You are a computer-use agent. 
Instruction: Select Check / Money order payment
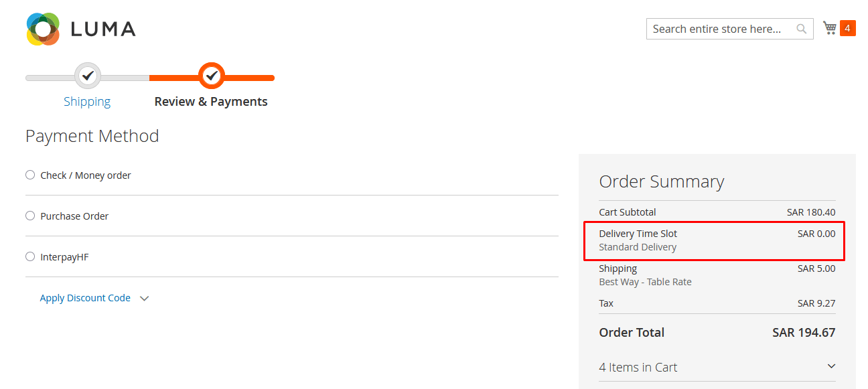(x=30, y=175)
